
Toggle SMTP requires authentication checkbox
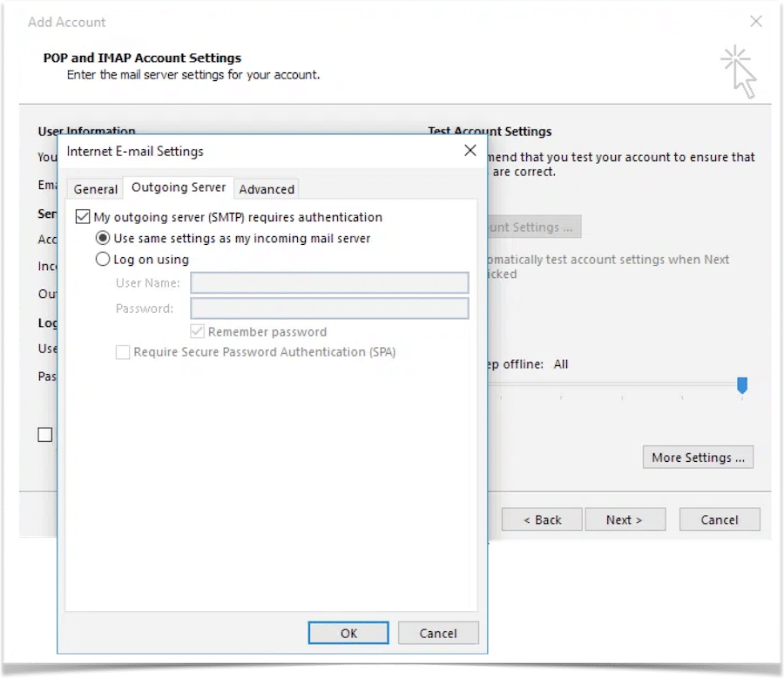[x=84, y=217]
